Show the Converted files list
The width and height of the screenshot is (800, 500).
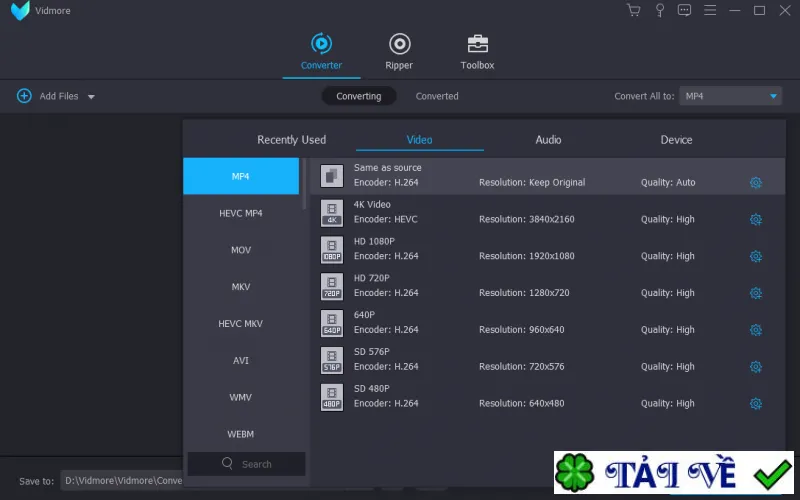[x=437, y=96]
